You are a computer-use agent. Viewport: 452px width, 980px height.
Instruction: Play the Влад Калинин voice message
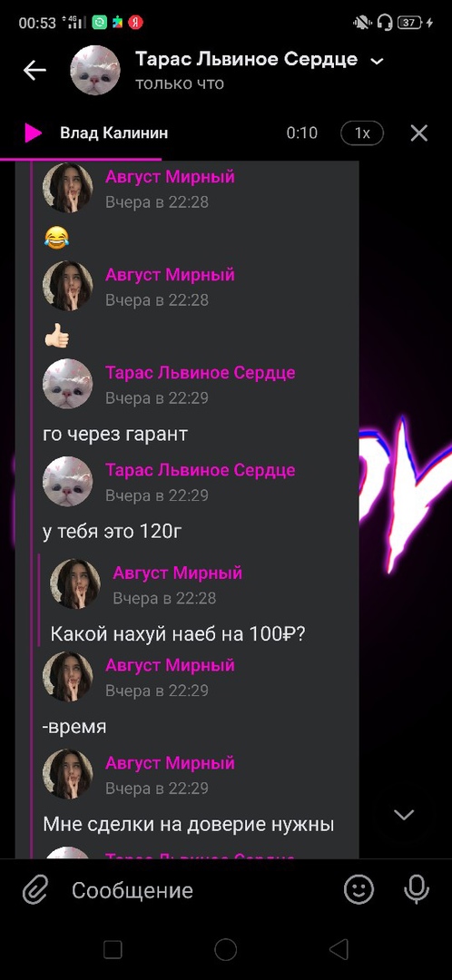[x=33, y=132]
